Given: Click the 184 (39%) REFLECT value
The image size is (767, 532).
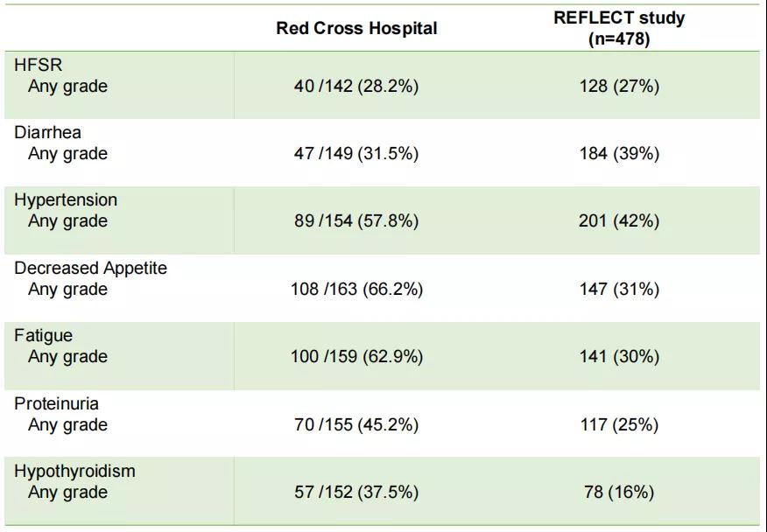Looking at the screenshot, I should coord(618,153).
